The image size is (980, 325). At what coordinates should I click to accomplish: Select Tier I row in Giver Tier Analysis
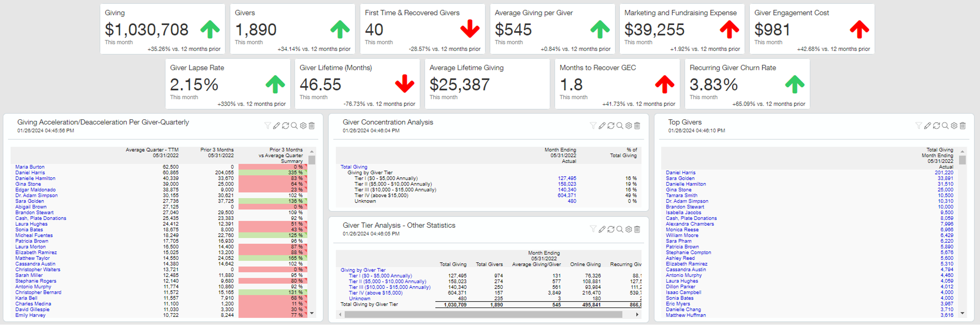(x=380, y=276)
